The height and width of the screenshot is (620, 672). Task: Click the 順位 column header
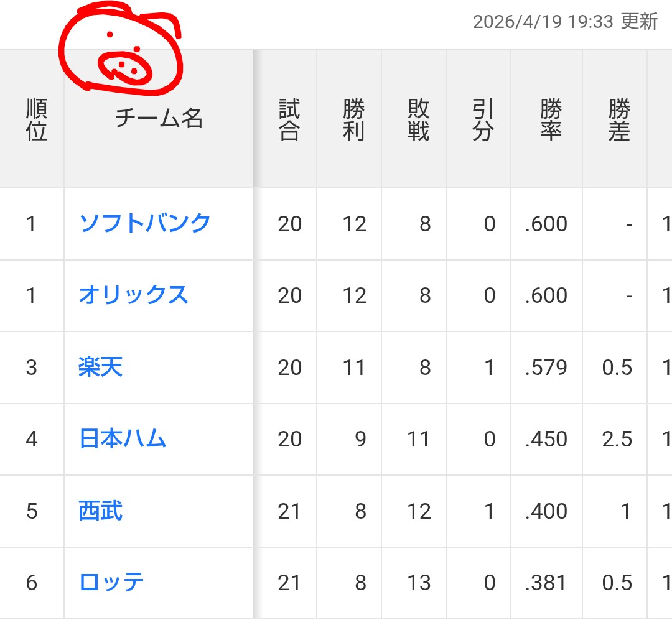pos(37,119)
